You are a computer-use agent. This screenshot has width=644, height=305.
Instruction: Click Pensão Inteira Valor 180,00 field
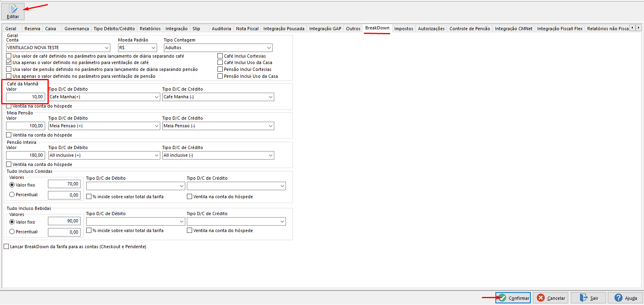tap(25, 156)
